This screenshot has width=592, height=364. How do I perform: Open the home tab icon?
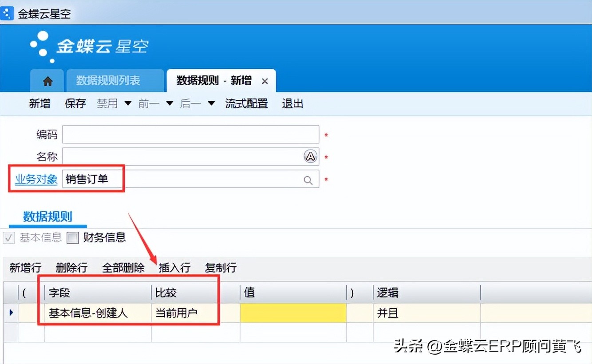tap(47, 81)
